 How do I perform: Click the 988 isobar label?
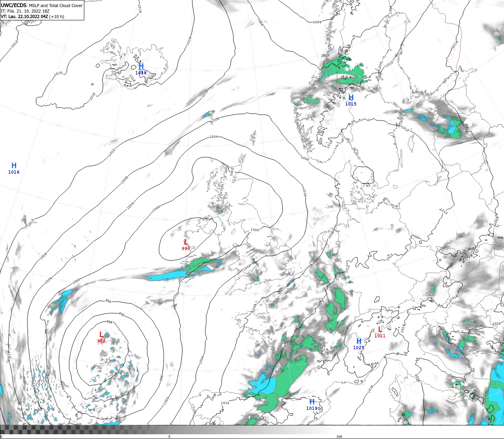[109, 322]
